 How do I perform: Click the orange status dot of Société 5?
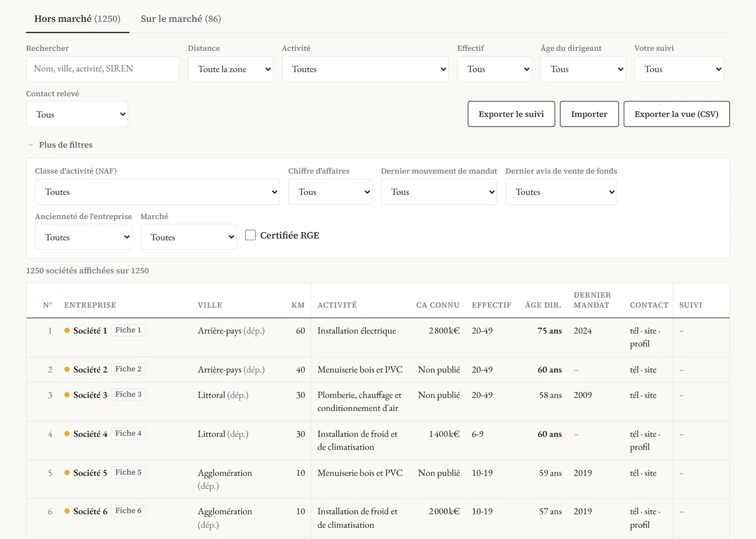67,473
